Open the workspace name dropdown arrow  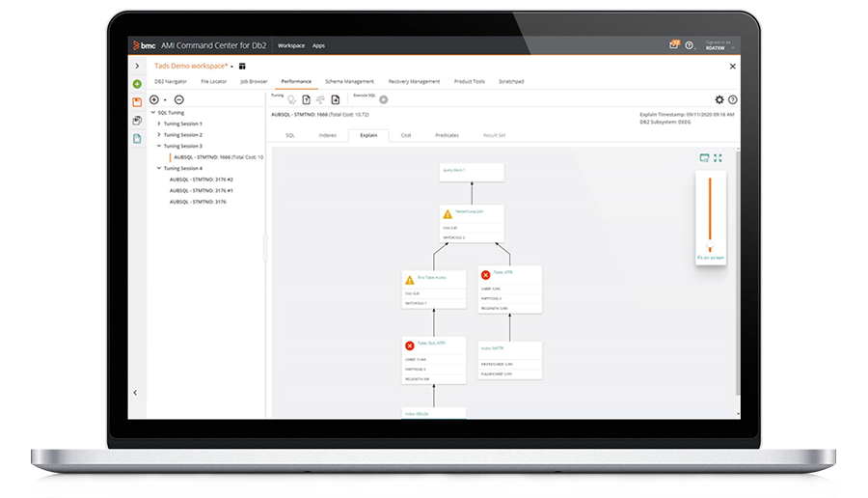tap(231, 66)
